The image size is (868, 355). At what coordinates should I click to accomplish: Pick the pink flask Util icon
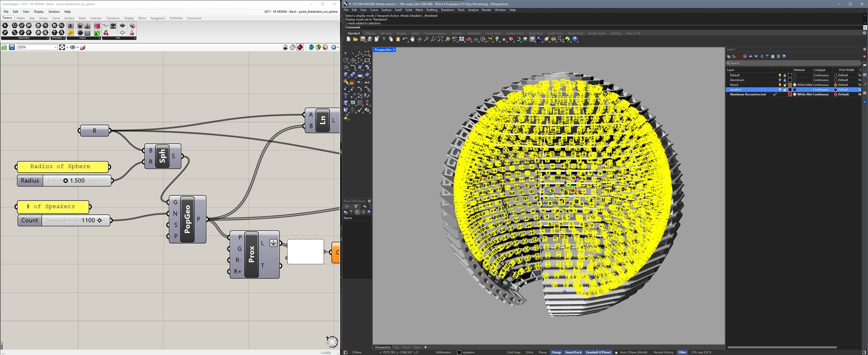132,32
